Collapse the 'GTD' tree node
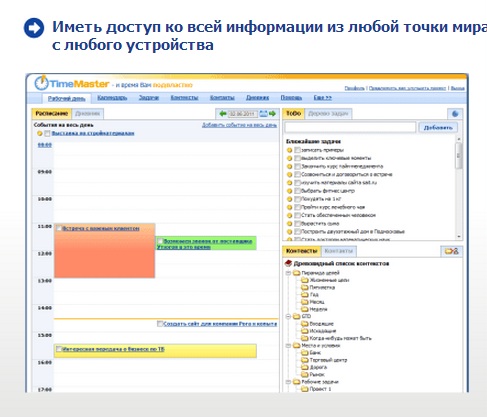This screenshot has height=417, width=487. pyautogui.click(x=288, y=316)
